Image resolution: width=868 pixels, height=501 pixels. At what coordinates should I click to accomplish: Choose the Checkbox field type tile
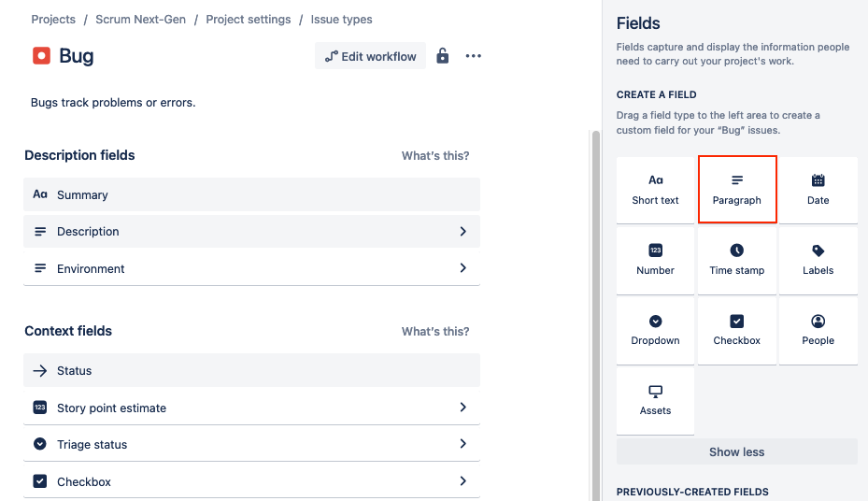[737, 330]
